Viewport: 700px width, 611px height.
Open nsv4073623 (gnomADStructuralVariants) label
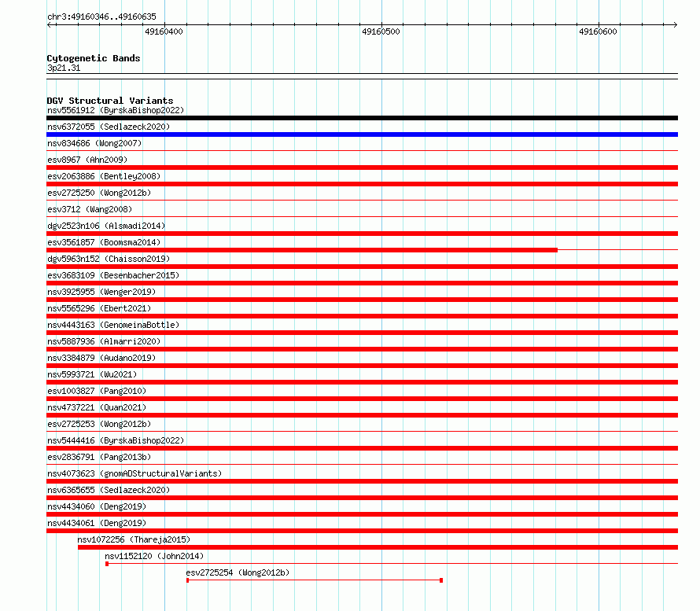(134, 473)
